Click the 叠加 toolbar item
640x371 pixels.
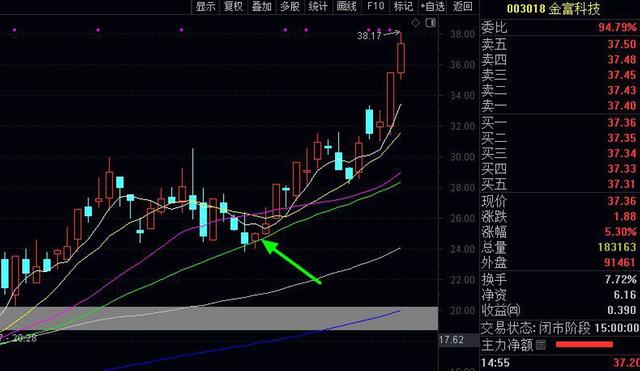click(x=262, y=7)
